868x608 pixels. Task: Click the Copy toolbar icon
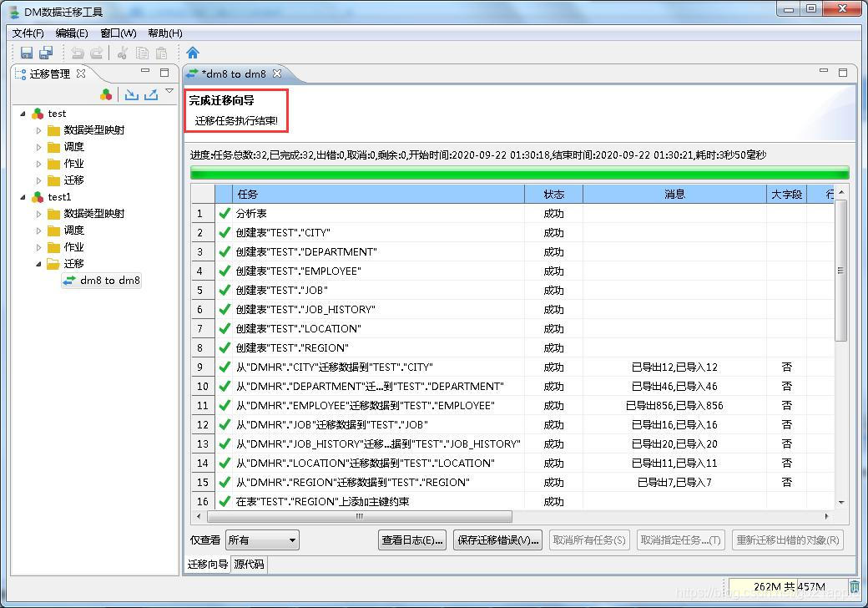pos(142,53)
